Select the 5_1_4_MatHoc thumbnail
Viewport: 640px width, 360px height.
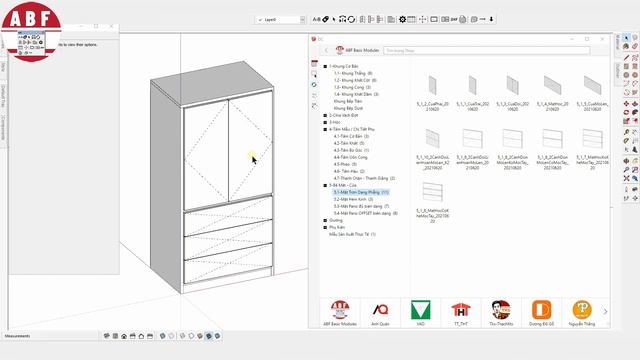[552, 85]
